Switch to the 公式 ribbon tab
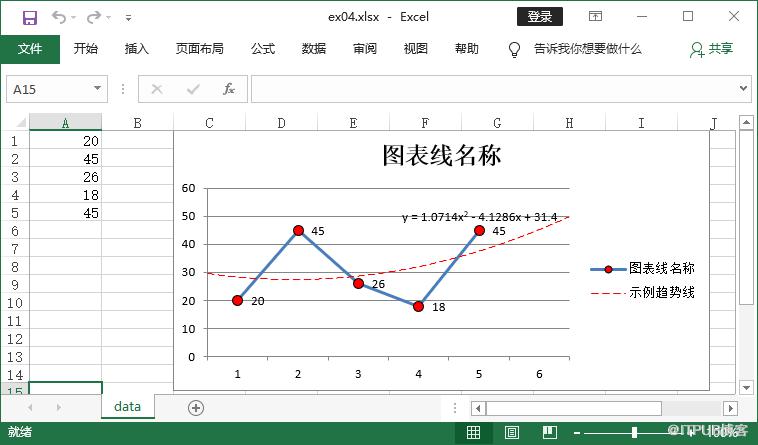Viewport: 758px width, 445px height. tap(263, 49)
